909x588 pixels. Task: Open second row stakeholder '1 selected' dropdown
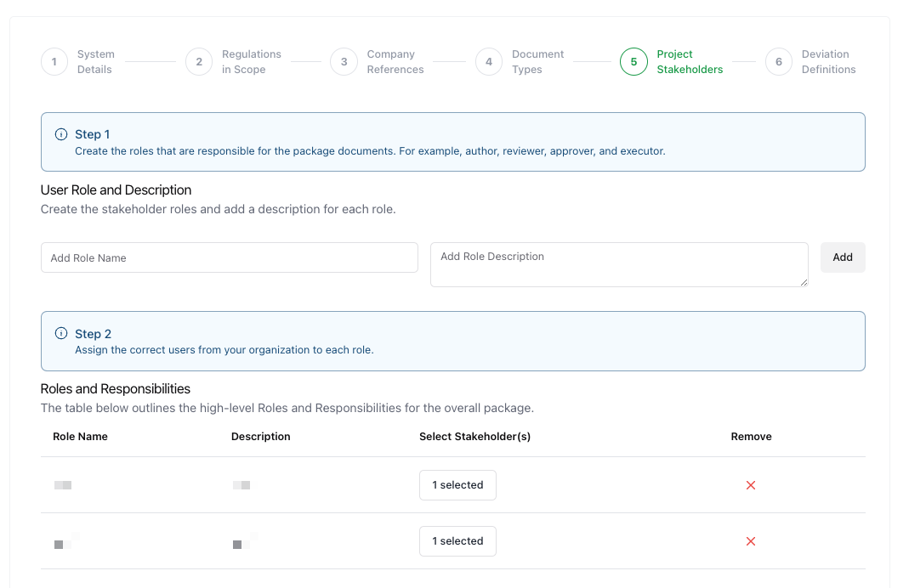pyautogui.click(x=457, y=541)
